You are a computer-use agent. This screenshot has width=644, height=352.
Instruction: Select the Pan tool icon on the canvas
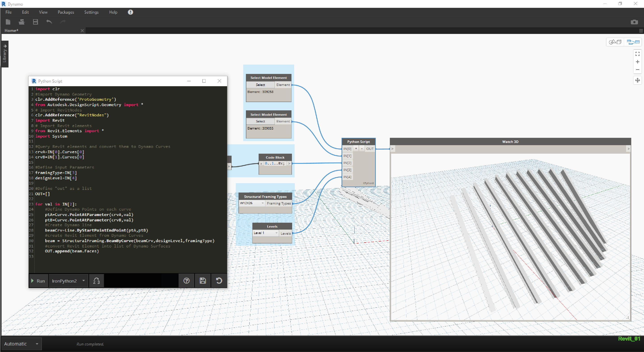click(x=637, y=80)
